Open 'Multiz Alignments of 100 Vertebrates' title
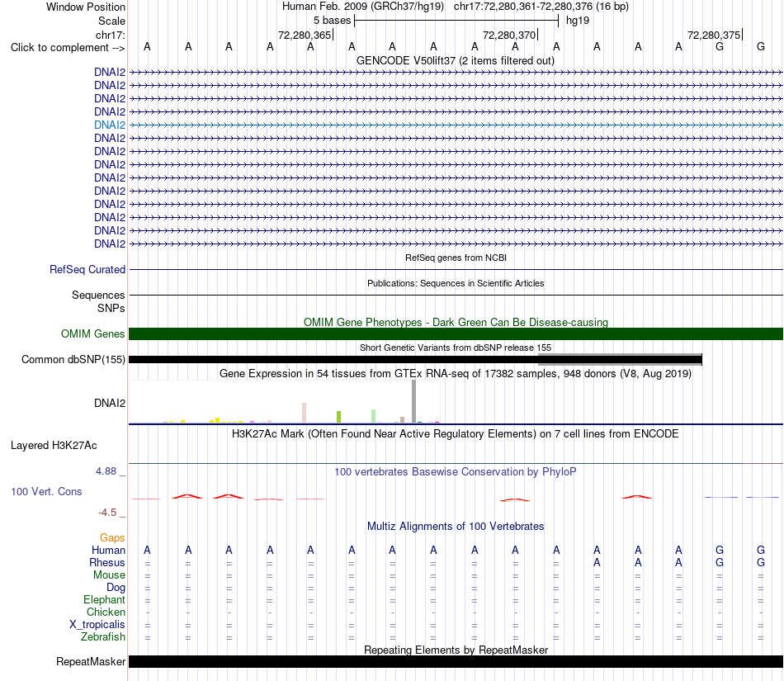 click(456, 527)
